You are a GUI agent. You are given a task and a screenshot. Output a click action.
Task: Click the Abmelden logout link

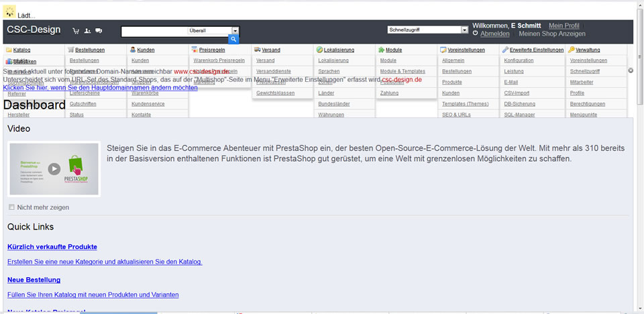point(495,34)
